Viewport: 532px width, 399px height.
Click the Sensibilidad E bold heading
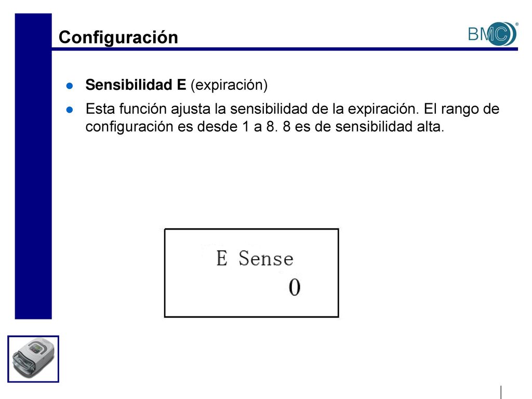[x=136, y=85]
